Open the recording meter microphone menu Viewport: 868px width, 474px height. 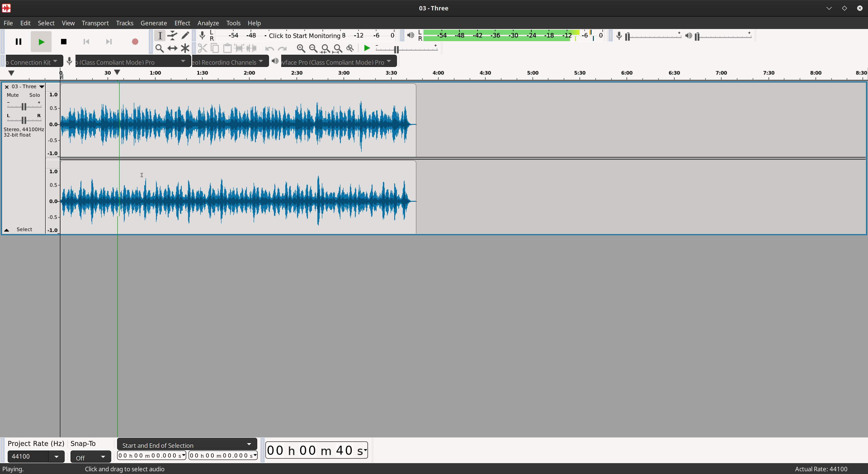[202, 36]
